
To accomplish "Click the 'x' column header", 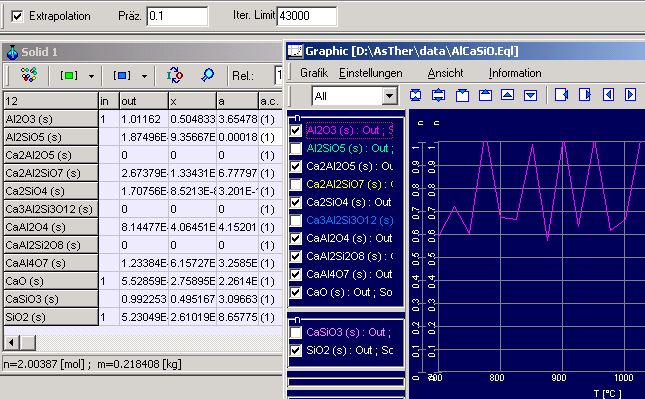I will (x=192, y=101).
